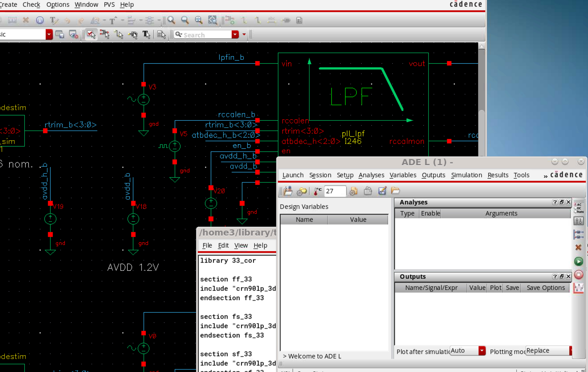Screen dimensions: 588x372
Task: Open the object properties info icon
Action: coord(40,20)
